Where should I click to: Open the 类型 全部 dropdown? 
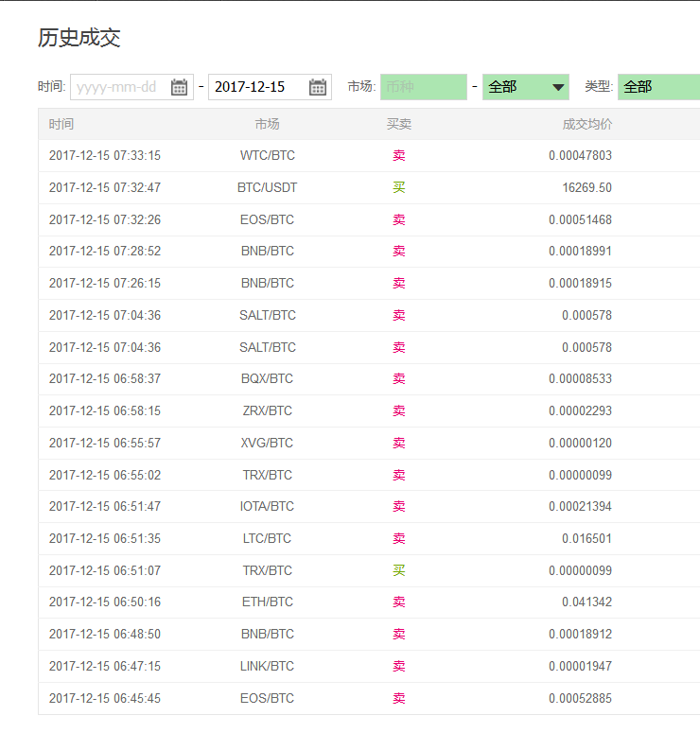click(x=658, y=87)
